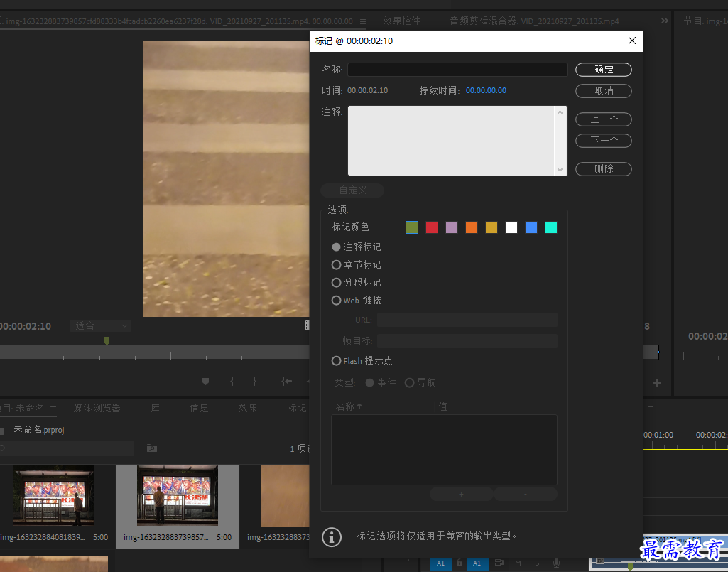Click the comment box scroll-up arrow
The width and height of the screenshot is (728, 572).
pyautogui.click(x=560, y=112)
